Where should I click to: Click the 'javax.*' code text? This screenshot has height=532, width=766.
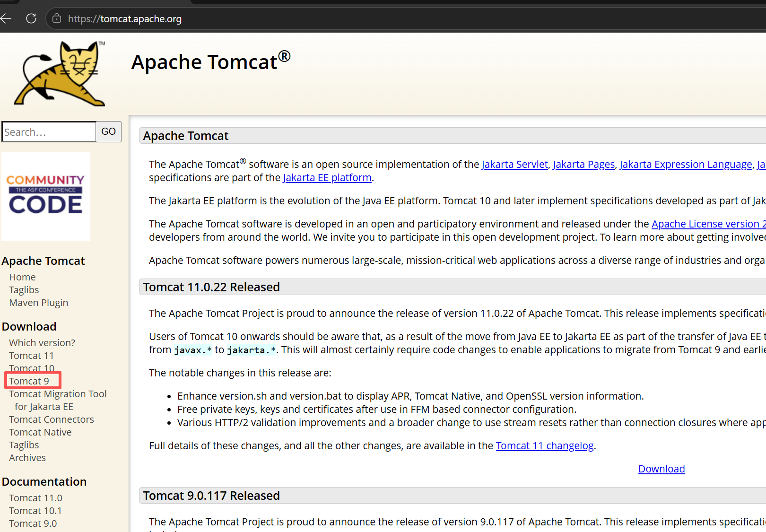tap(193, 350)
